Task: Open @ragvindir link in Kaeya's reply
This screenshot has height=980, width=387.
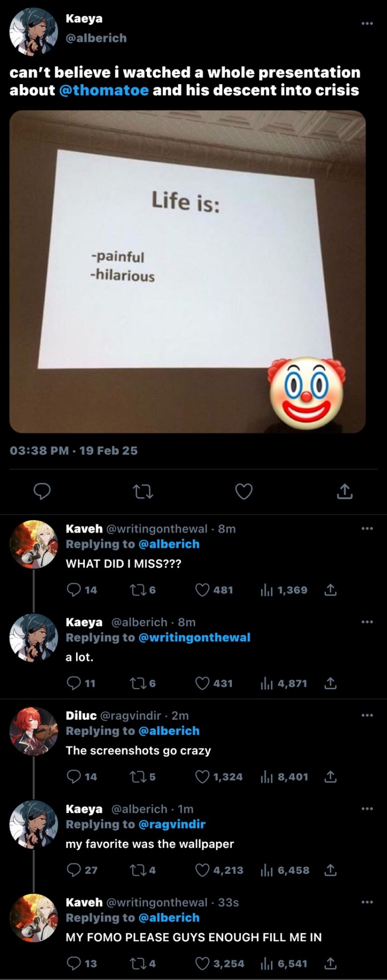Action: click(172, 824)
